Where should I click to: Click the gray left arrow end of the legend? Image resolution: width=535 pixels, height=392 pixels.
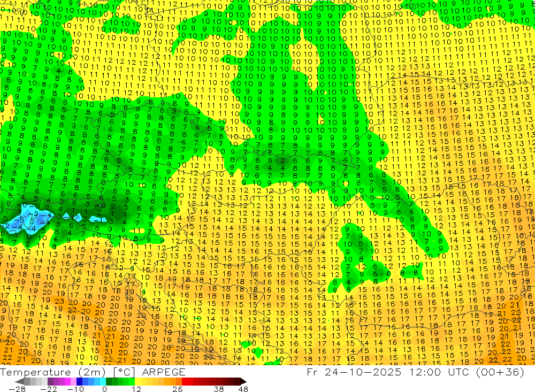tap(19, 382)
